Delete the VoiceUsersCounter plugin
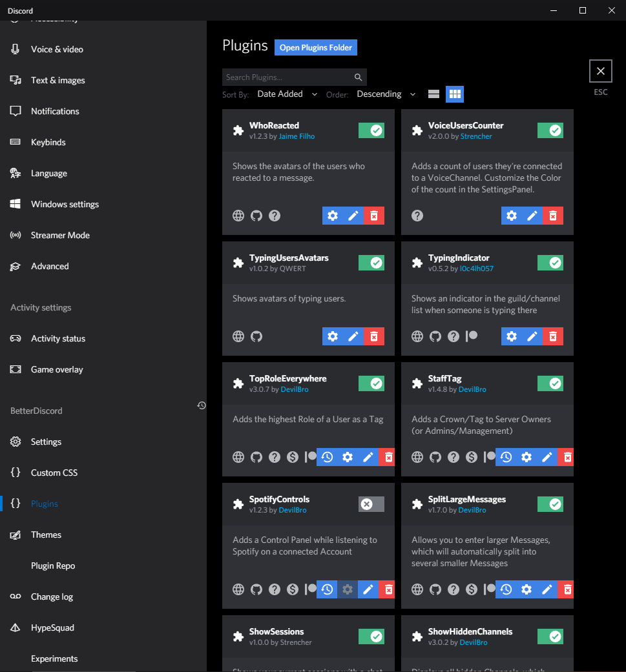The height and width of the screenshot is (672, 626). [x=553, y=216]
